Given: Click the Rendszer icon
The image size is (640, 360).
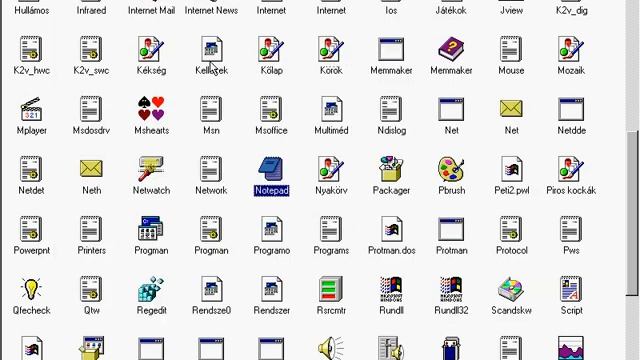Looking at the screenshot, I should [271, 289].
